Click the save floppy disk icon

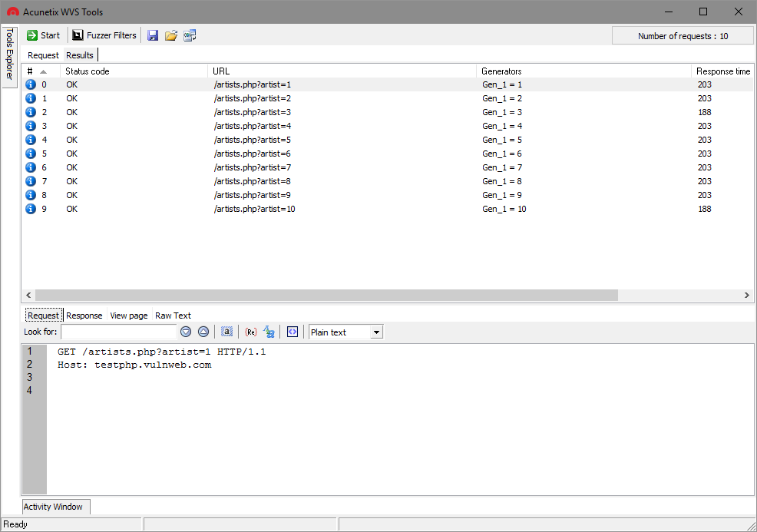(153, 35)
